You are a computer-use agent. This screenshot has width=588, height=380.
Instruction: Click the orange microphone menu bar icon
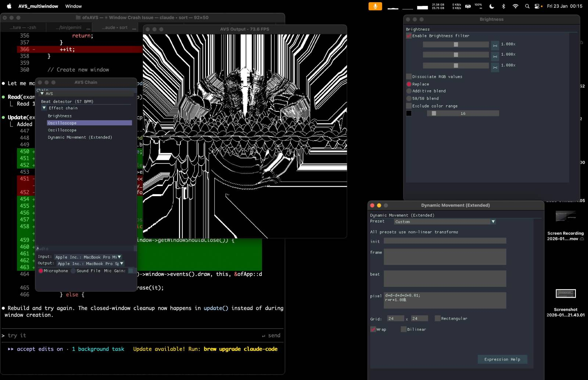pos(375,6)
